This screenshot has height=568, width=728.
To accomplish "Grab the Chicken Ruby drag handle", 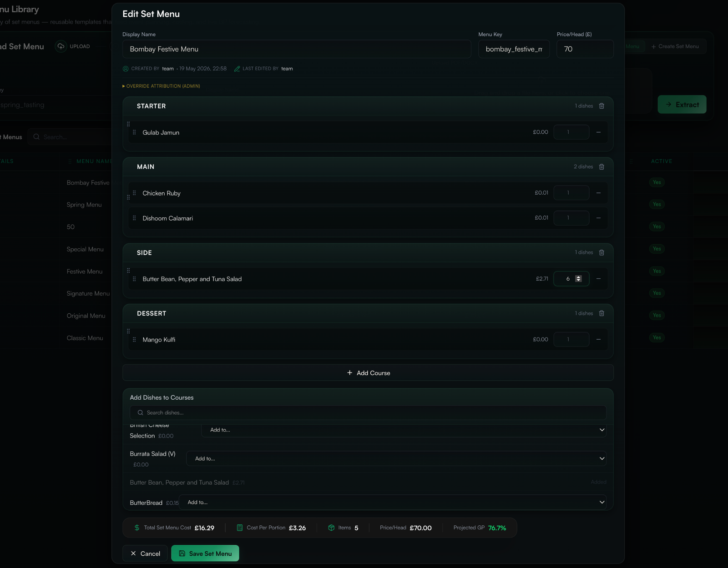I will (134, 193).
